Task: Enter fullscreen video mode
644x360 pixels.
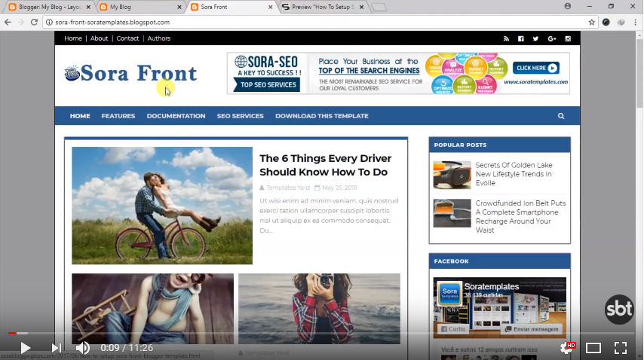Action: [621, 348]
